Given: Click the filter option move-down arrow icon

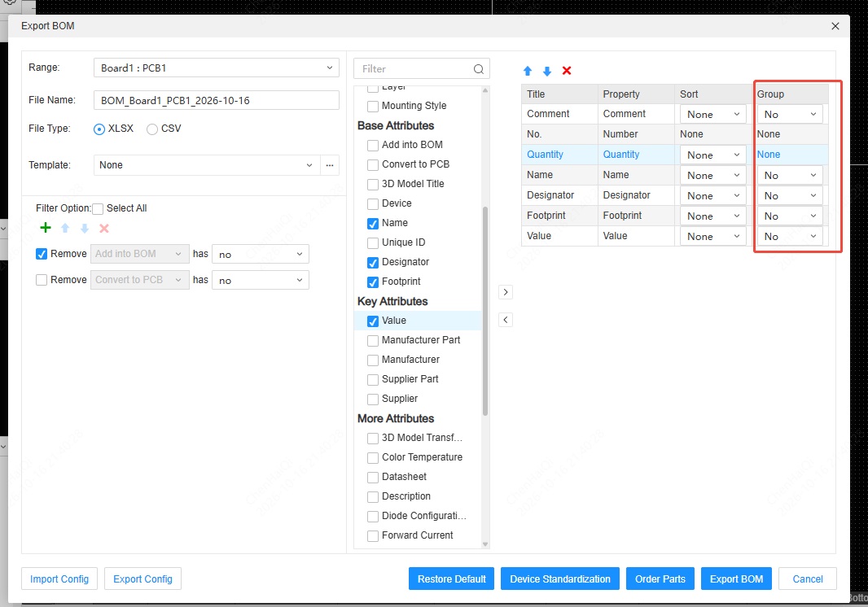Looking at the screenshot, I should pos(85,227).
